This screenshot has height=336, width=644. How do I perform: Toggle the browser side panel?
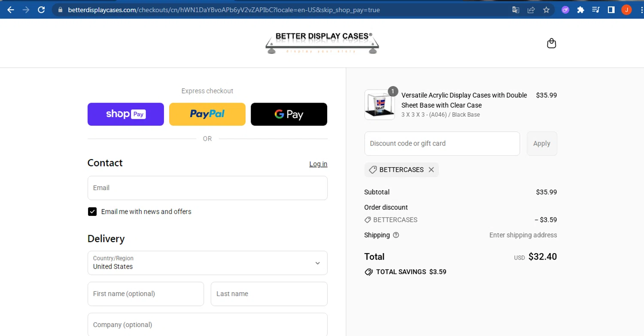tap(611, 9)
